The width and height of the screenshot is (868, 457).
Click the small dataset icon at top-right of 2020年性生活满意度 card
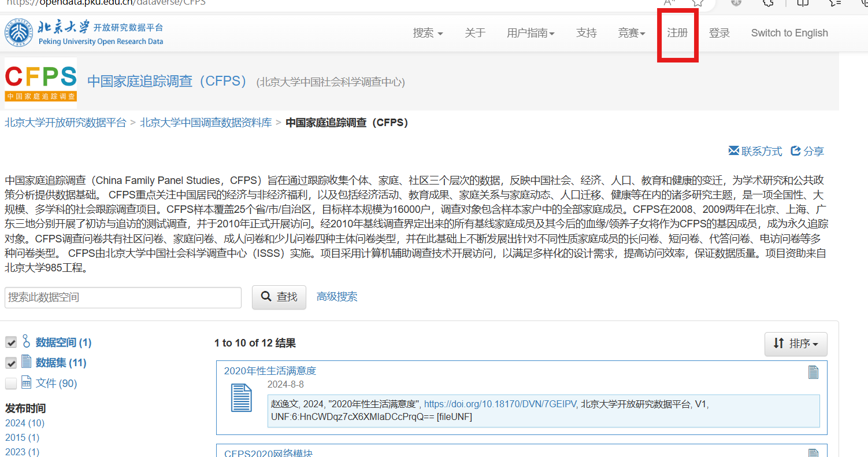pos(813,372)
